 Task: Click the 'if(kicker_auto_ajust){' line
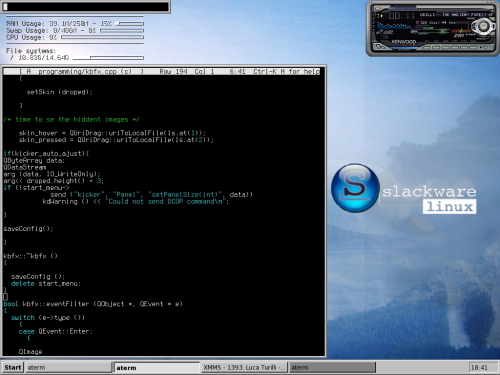[x=46, y=153]
